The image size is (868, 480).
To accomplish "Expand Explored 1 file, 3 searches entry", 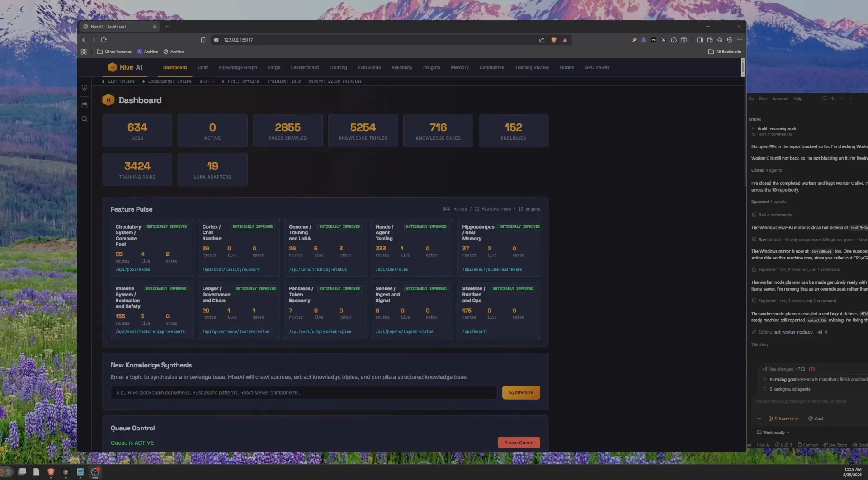I will [x=796, y=269].
